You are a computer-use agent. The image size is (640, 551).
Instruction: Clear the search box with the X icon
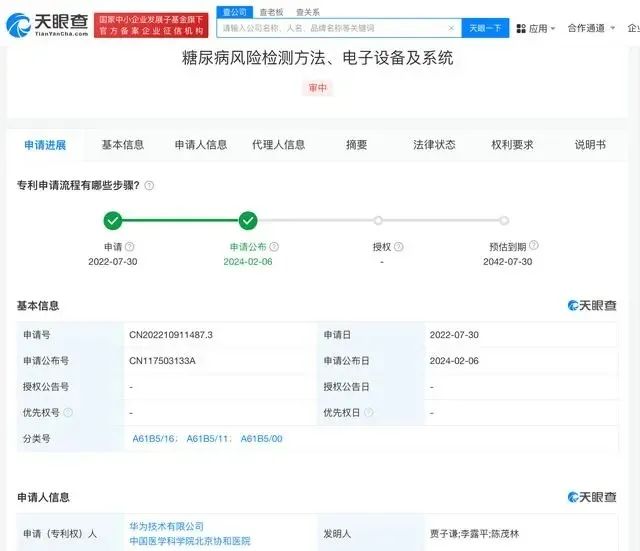(451, 28)
